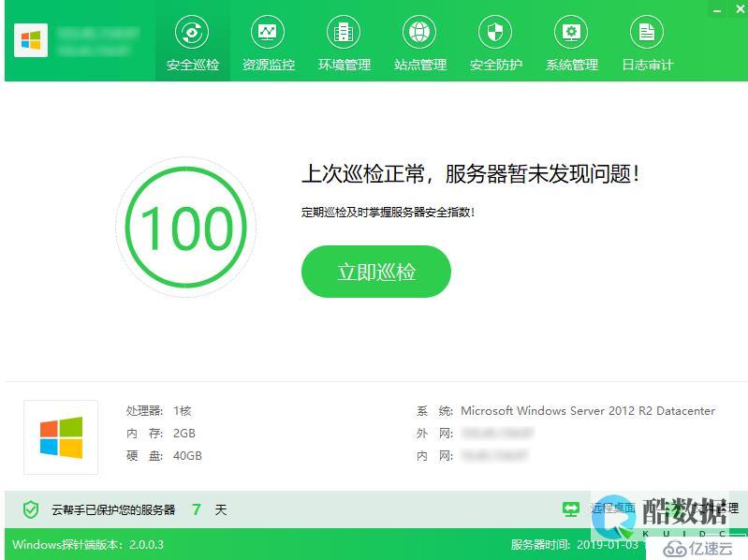The image size is (748, 560).
Task: Click the 立即巡检 start patrol button
Action: (376, 272)
